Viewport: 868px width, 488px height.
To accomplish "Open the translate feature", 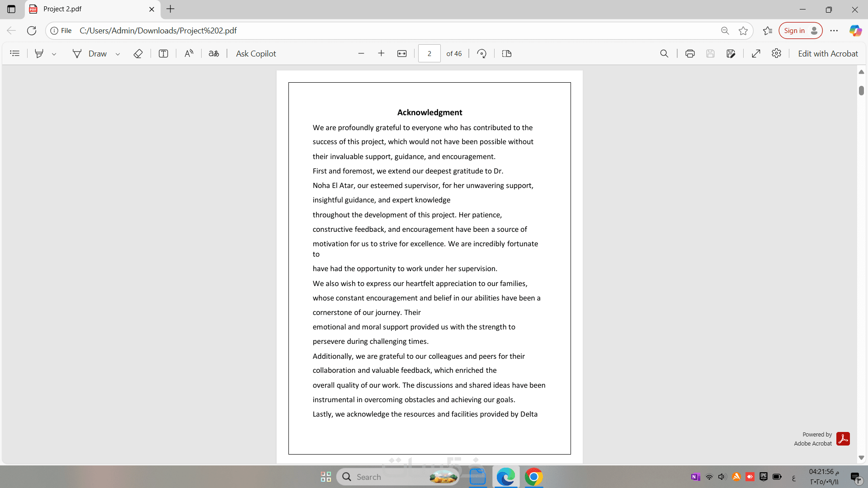I will pos(214,53).
